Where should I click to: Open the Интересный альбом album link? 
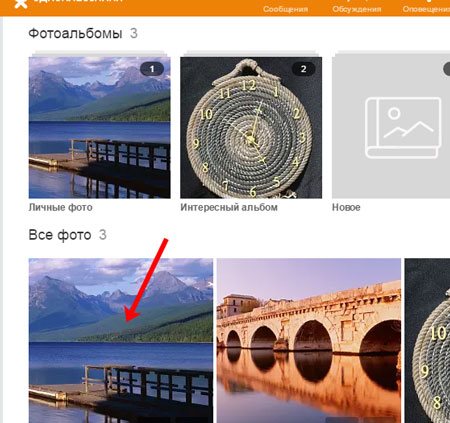[229, 207]
